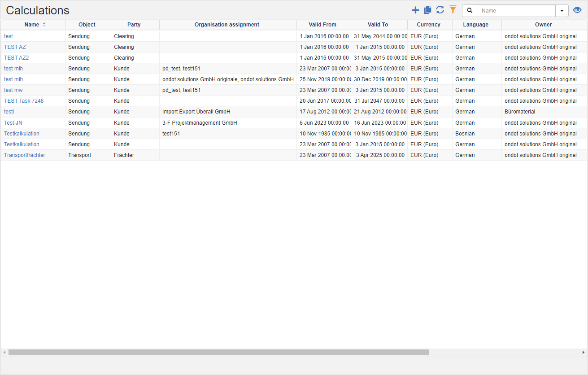The image size is (588, 375).
Task: Sort by the Valid From column header
Action: tap(322, 25)
